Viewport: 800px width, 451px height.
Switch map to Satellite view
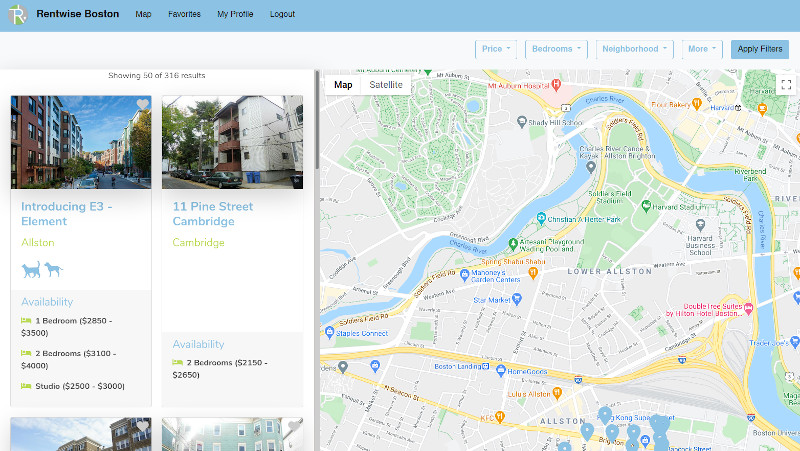pyautogui.click(x=386, y=85)
